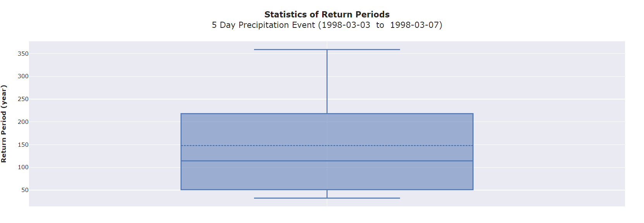Select the 250 y-axis tick label
This screenshot has width=644, height=223.
(23, 99)
